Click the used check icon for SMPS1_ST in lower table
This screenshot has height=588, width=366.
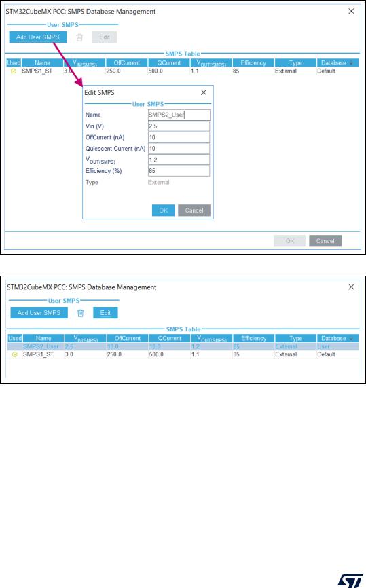(x=15, y=354)
